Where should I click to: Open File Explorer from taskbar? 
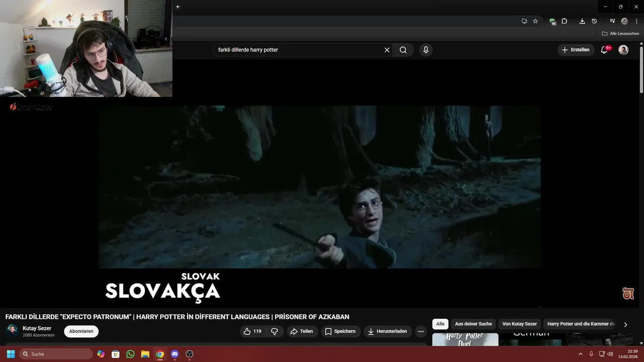point(145,354)
